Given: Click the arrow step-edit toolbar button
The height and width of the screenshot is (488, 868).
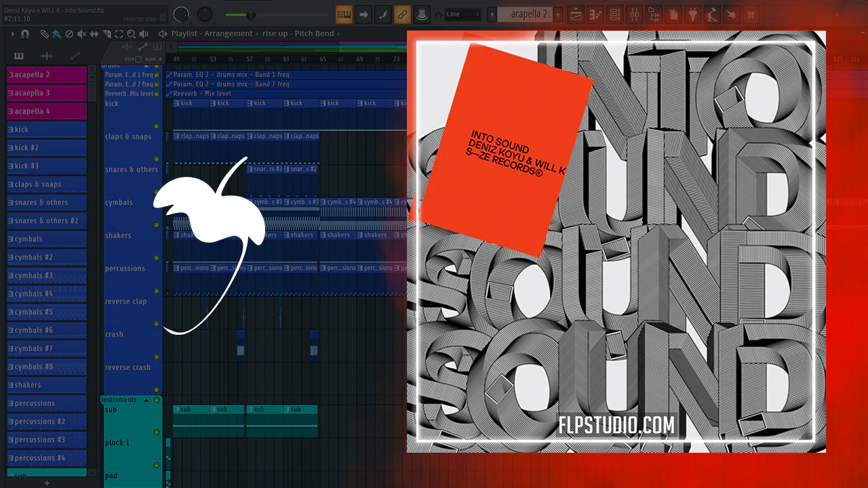Looking at the screenshot, I should [363, 14].
